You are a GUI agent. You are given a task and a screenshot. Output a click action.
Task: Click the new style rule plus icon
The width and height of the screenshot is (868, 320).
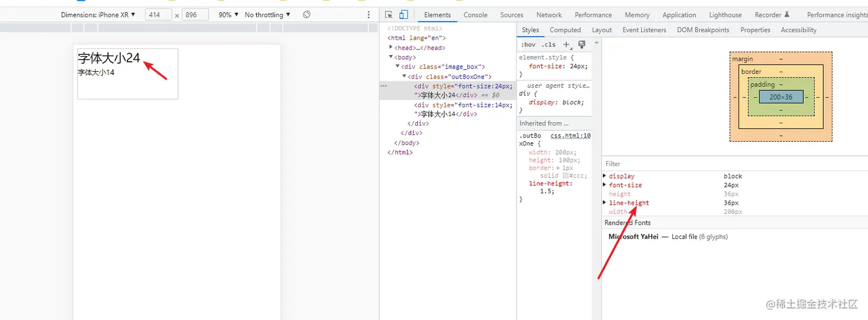click(566, 44)
